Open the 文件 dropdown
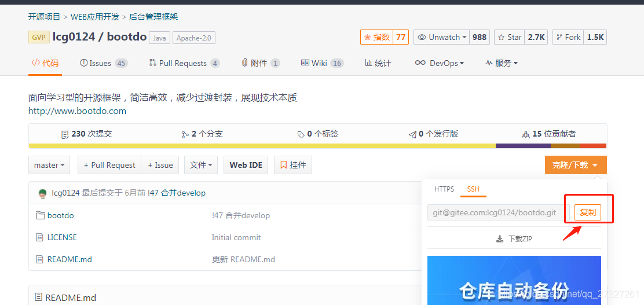 [x=201, y=165]
